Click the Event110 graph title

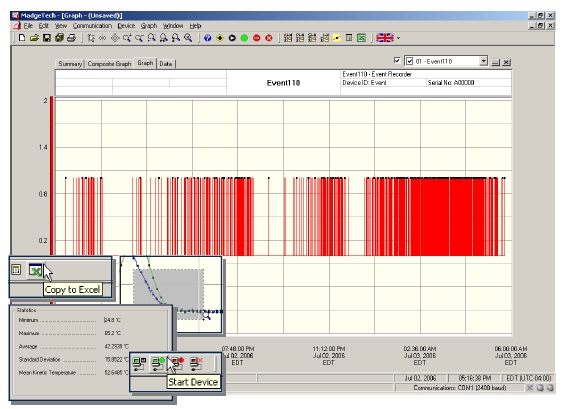click(283, 83)
